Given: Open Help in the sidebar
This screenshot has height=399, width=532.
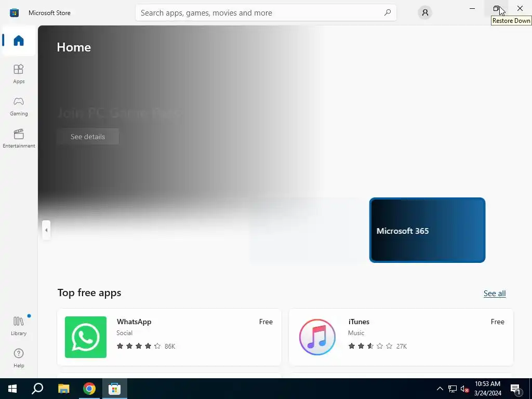Looking at the screenshot, I should pos(19,358).
